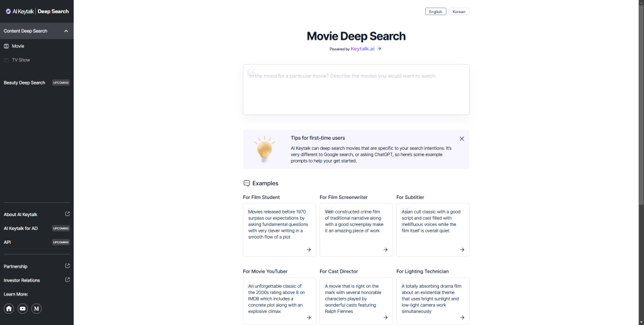The image size is (644, 325).
Task: Click UPCOMING badge beside Beauty Deep Search
Action: pos(61,83)
